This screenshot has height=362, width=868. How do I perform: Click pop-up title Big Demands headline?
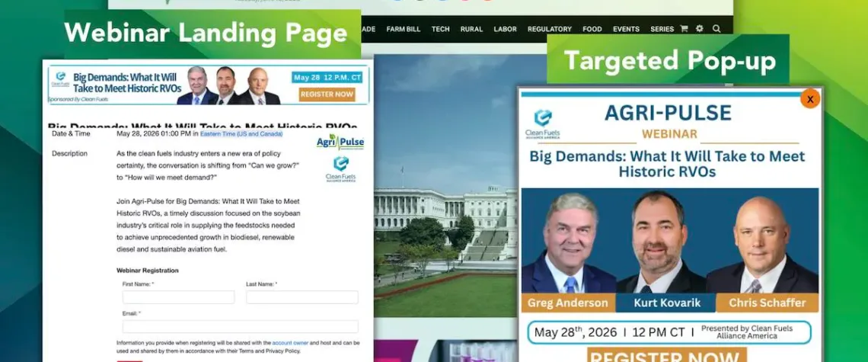pyautogui.click(x=667, y=164)
